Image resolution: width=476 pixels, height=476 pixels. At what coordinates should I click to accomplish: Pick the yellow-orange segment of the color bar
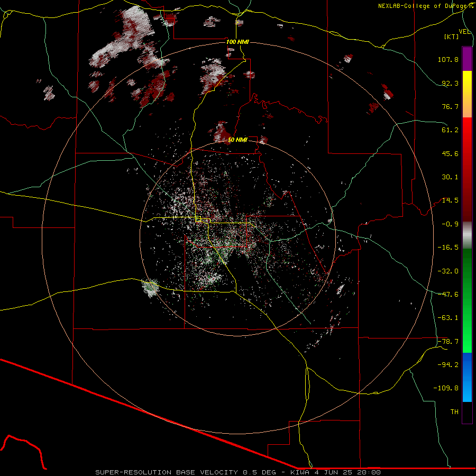pos(467,94)
